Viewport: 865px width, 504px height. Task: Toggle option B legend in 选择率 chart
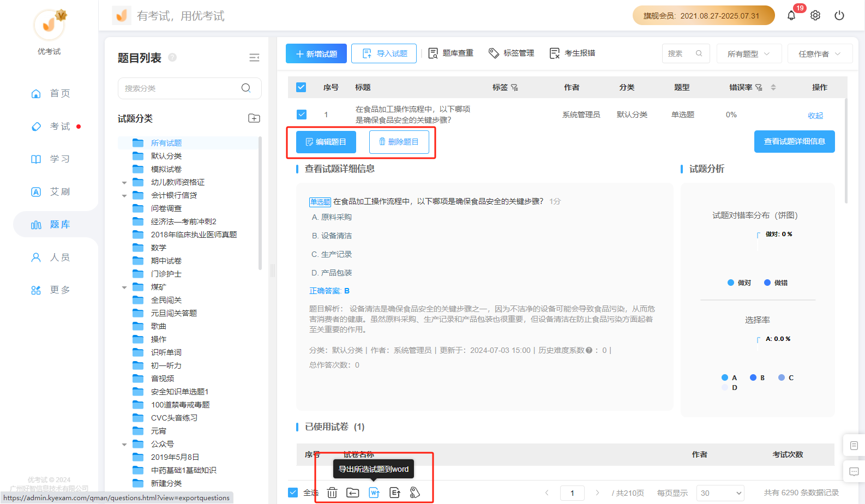[x=758, y=377]
